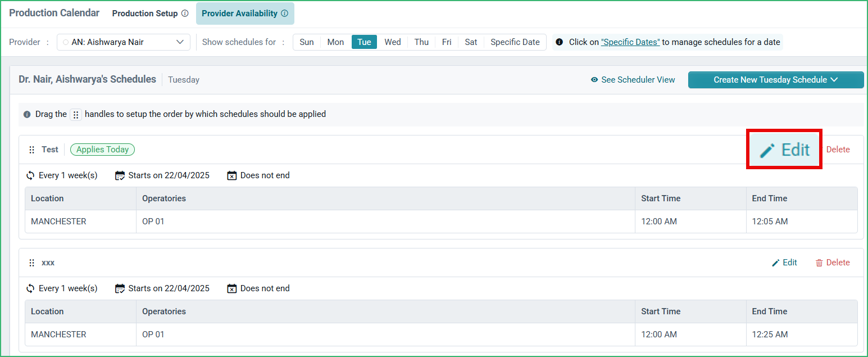Click the drag handle sample icon in instructions
868x357 pixels.
click(x=76, y=114)
